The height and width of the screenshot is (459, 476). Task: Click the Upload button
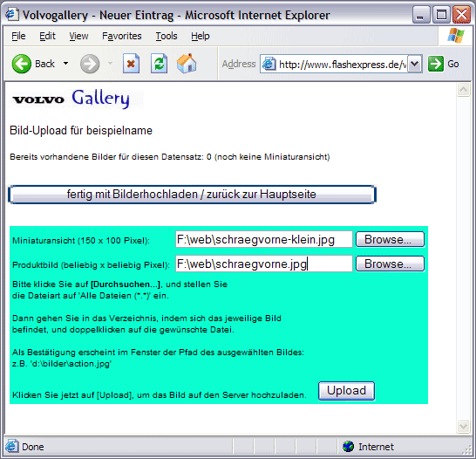(346, 391)
